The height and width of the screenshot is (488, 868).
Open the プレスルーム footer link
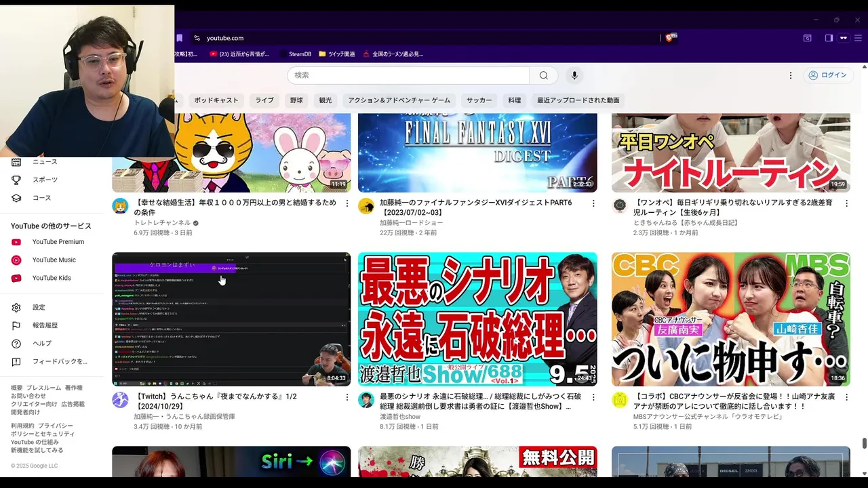click(x=43, y=388)
